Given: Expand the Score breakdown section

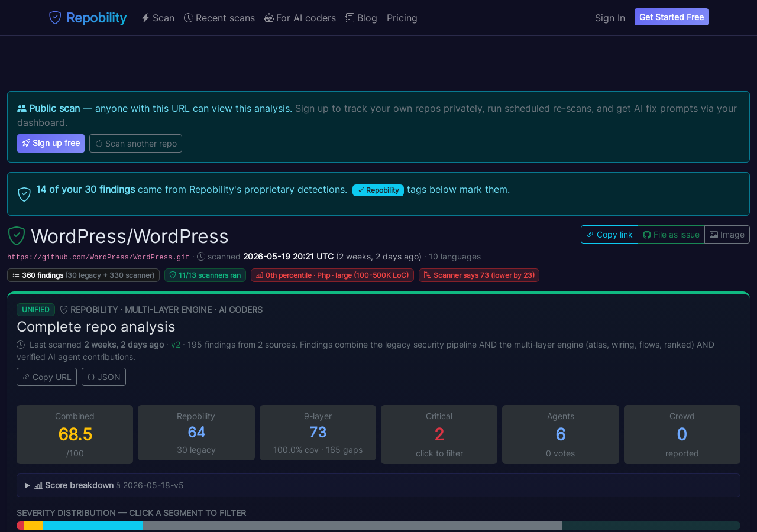Looking at the screenshot, I should [378, 485].
